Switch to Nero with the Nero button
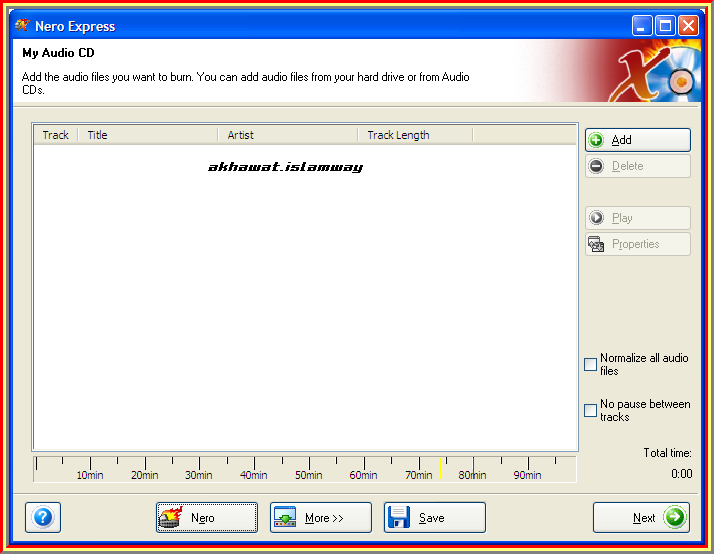 pyautogui.click(x=207, y=517)
